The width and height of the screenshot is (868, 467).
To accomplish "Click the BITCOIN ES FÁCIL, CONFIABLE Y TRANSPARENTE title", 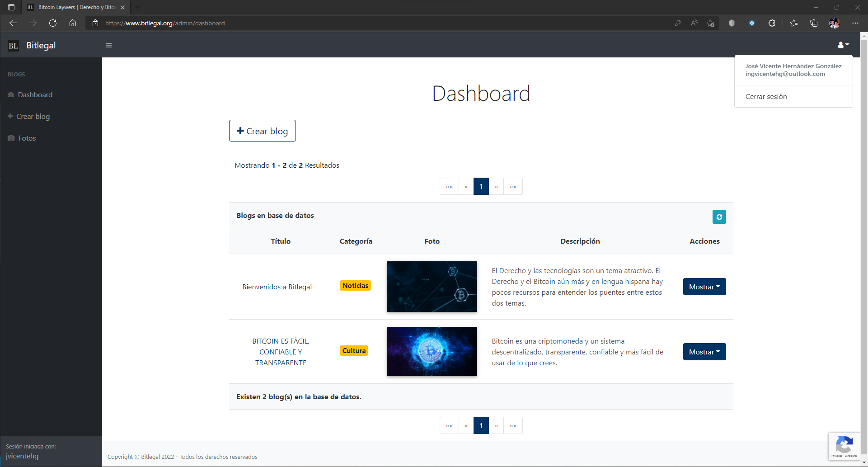I will click(281, 352).
